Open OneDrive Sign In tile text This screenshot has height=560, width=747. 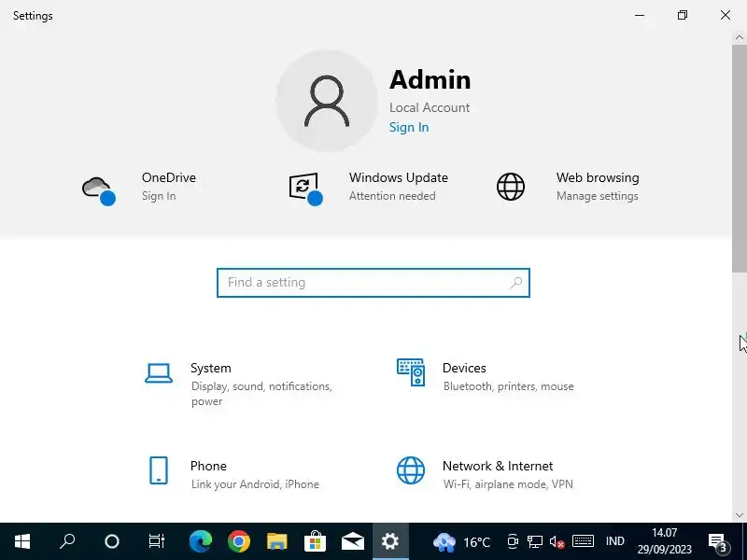[159, 196]
